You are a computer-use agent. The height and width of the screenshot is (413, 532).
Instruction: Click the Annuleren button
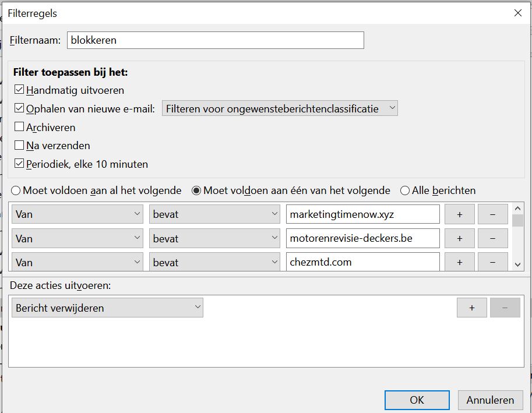[x=489, y=400]
